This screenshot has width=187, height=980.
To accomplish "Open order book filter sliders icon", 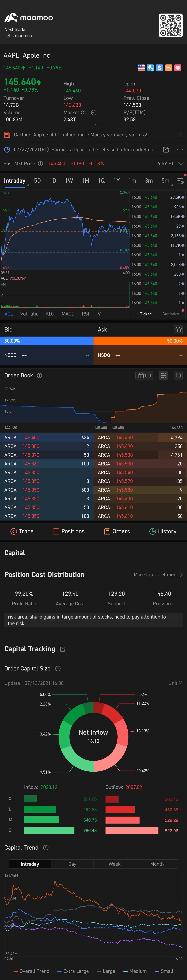I will 163,375.
